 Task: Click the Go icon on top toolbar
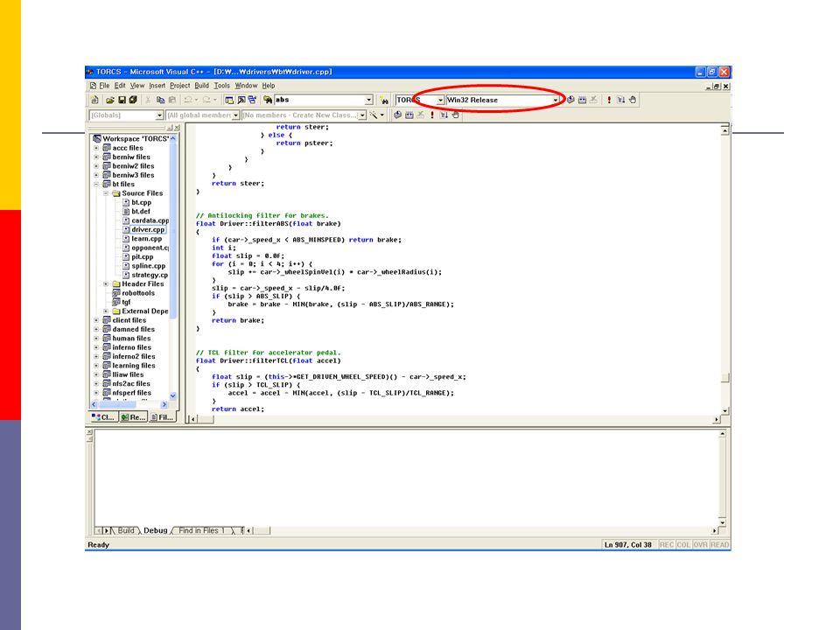tap(621, 100)
